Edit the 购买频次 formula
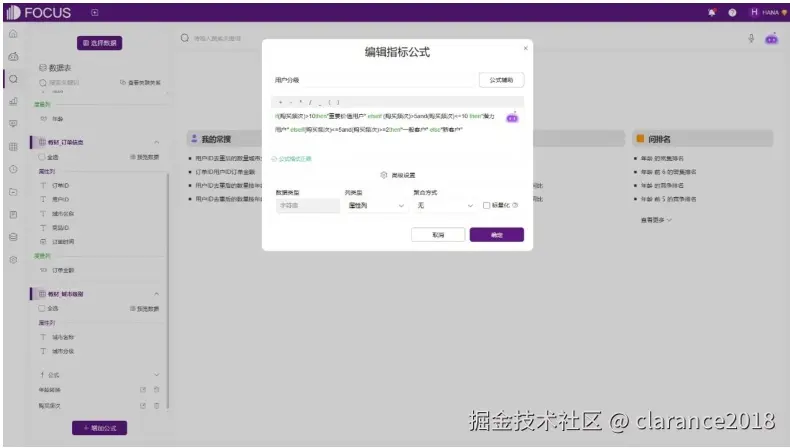Image resolution: width=790 pixels, height=448 pixels. pos(143,406)
